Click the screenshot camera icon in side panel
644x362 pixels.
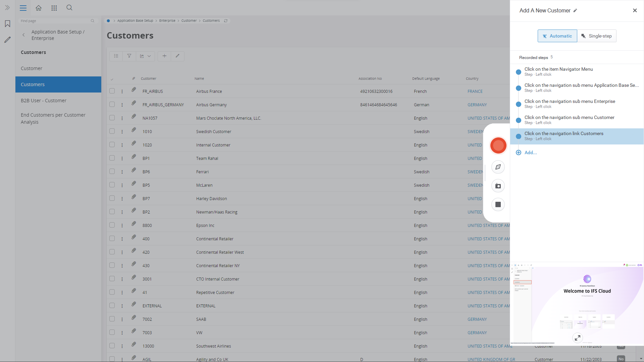tap(498, 186)
